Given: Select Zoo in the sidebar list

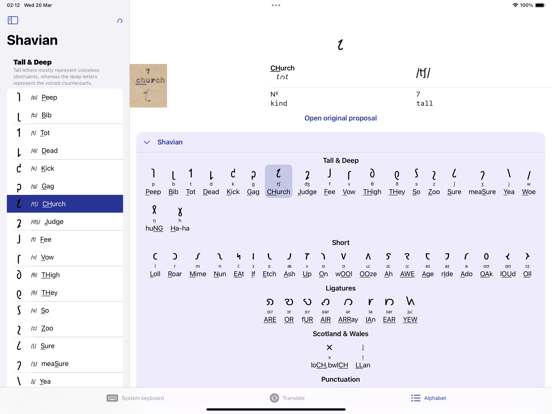Looking at the screenshot, I should (x=65, y=328).
